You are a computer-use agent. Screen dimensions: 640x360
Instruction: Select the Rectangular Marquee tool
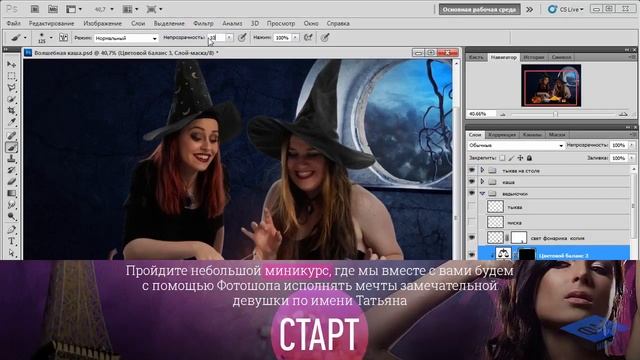(x=11, y=76)
